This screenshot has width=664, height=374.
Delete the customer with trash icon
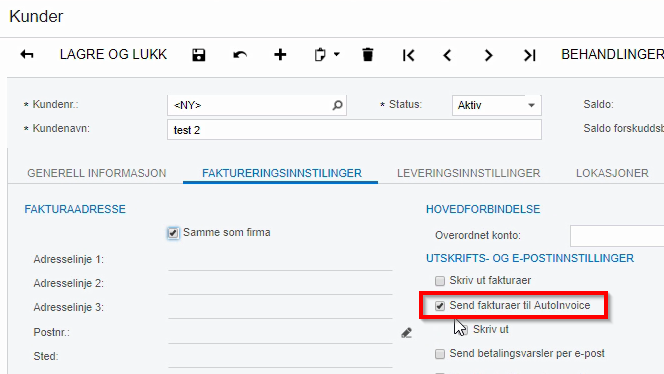pos(368,55)
